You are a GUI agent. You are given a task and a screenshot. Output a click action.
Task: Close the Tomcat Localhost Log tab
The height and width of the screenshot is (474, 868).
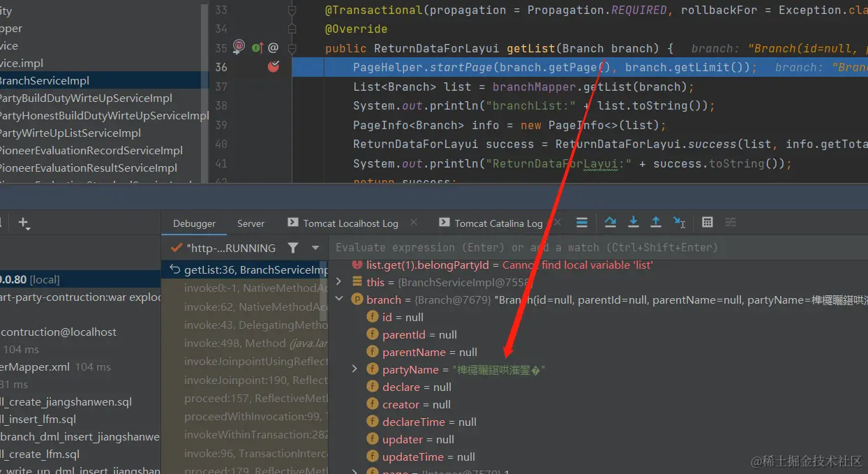[x=414, y=223]
